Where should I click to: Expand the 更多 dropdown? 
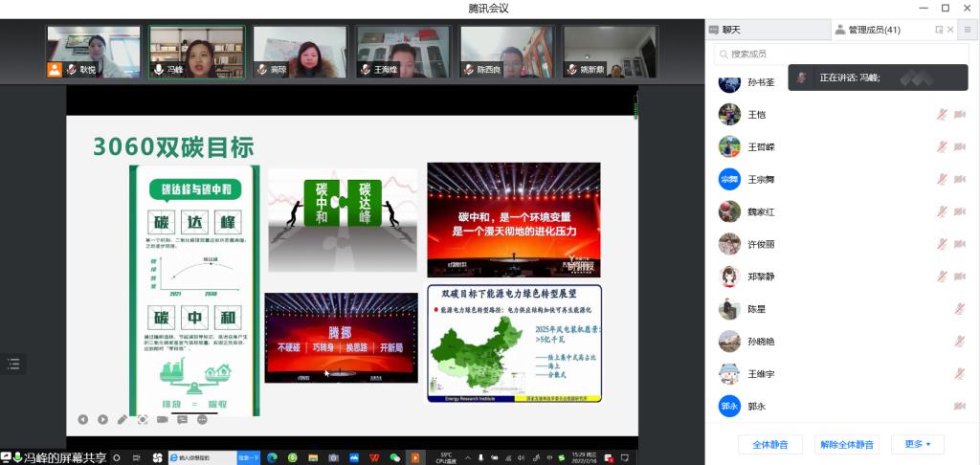917,444
